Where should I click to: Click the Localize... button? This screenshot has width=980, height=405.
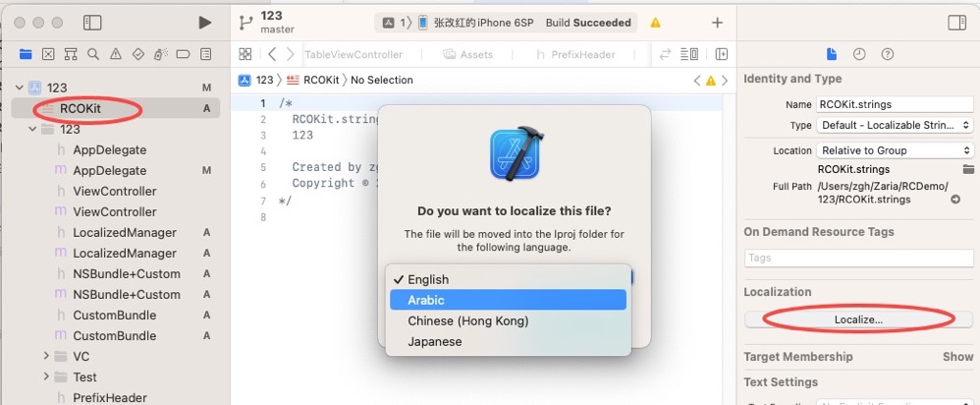(x=858, y=319)
